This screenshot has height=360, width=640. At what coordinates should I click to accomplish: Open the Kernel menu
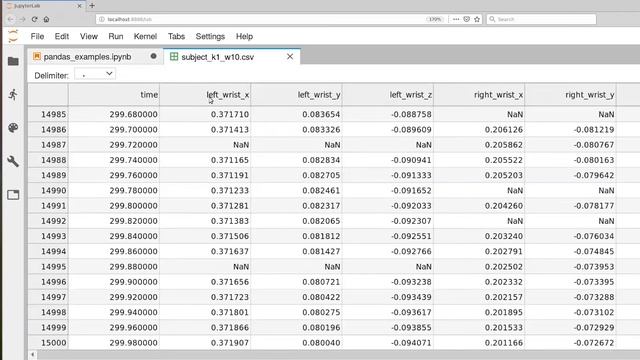click(x=145, y=36)
